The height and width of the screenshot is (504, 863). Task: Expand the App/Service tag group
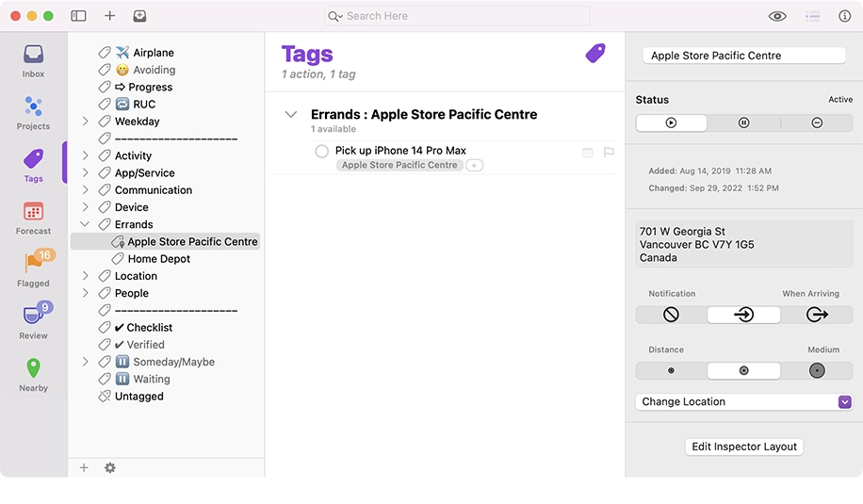tap(86, 172)
